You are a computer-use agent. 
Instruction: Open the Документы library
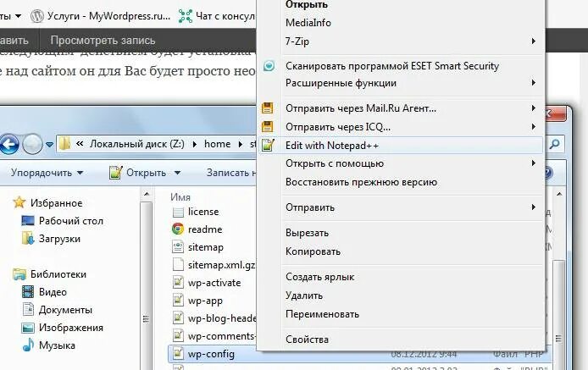(x=65, y=310)
